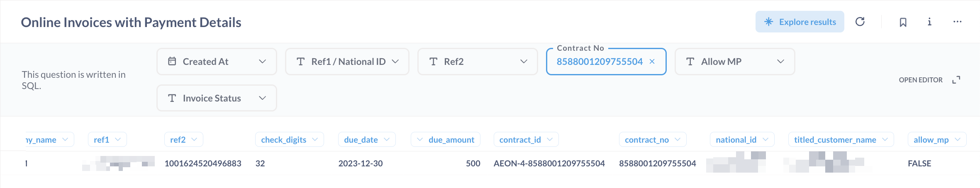Viewport: 980px width, 188px height.
Task: Click the Explore results button
Action: point(800,22)
